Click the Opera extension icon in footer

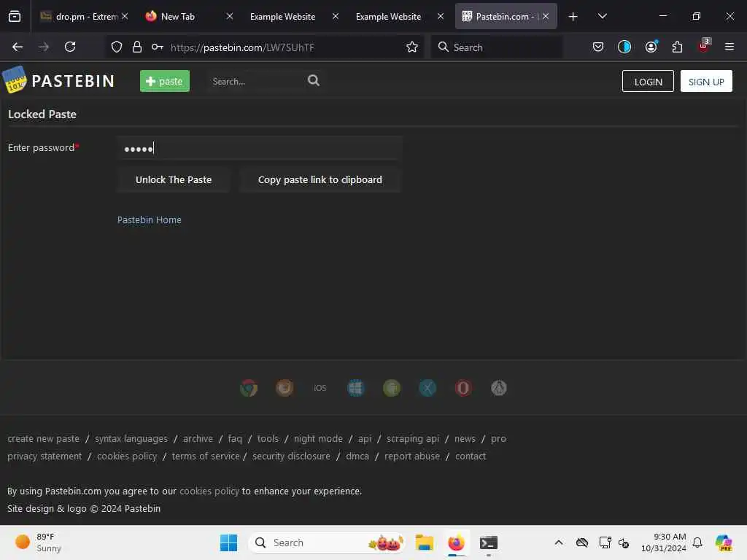463,388
